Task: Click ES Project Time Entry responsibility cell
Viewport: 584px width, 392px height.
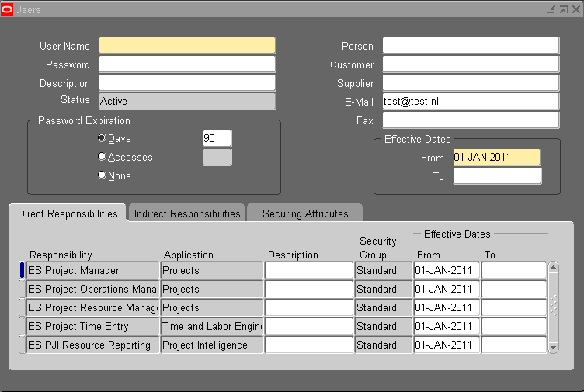Action: 92,326
